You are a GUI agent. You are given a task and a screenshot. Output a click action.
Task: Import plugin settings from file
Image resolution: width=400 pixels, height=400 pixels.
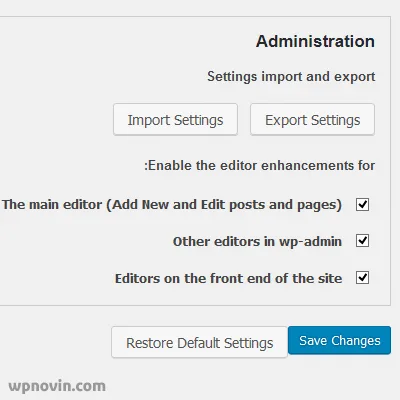175,119
